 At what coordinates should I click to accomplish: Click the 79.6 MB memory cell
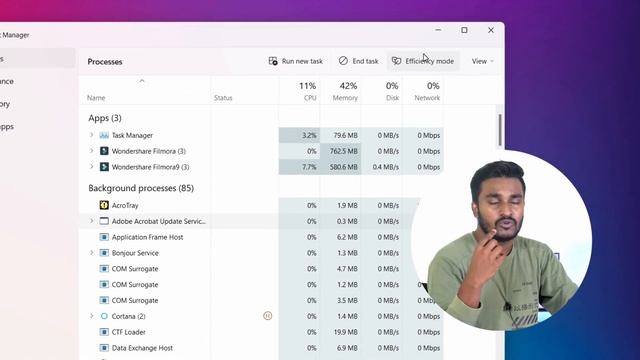[340, 135]
